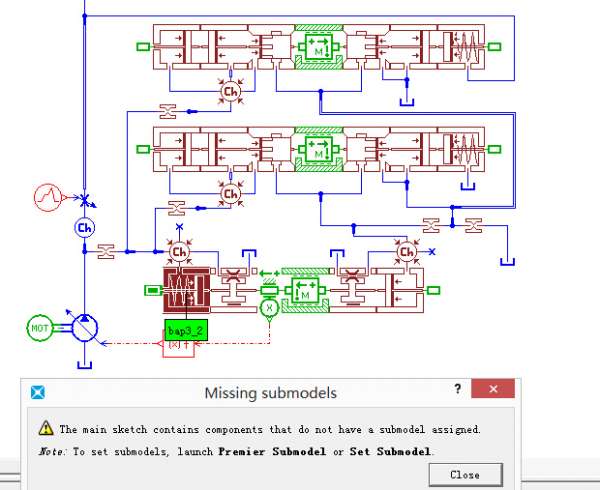Select the blue hydraulic pump symbol
The image size is (600, 490).
pyautogui.click(x=86, y=327)
